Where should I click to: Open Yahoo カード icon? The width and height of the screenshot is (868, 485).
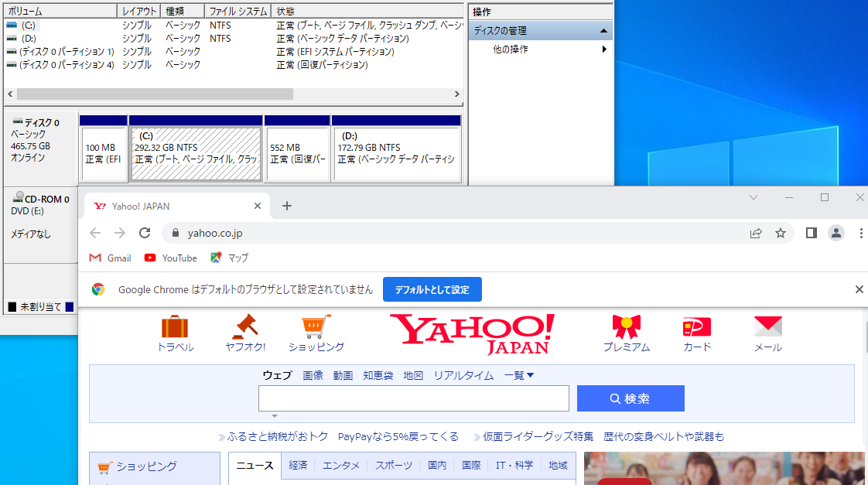[697, 333]
